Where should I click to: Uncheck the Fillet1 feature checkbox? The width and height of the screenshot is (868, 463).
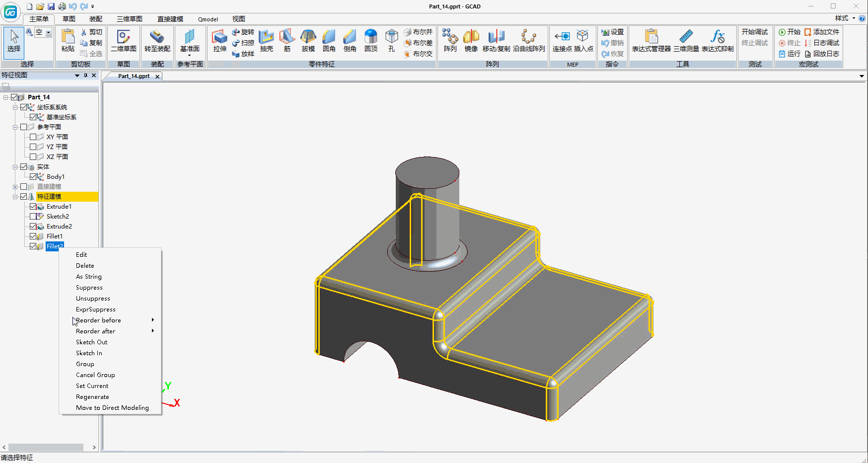pos(33,236)
